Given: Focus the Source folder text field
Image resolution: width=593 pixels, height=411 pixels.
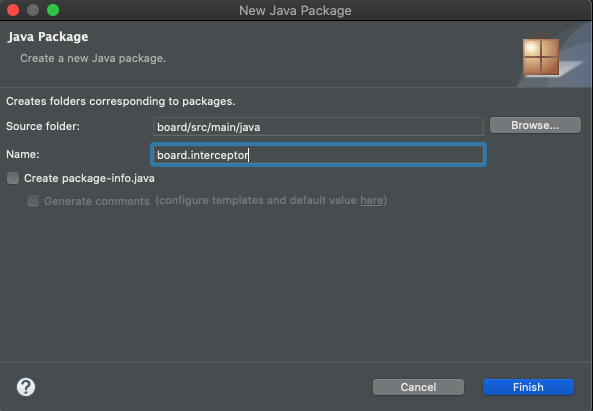Looking at the screenshot, I should pos(318,127).
